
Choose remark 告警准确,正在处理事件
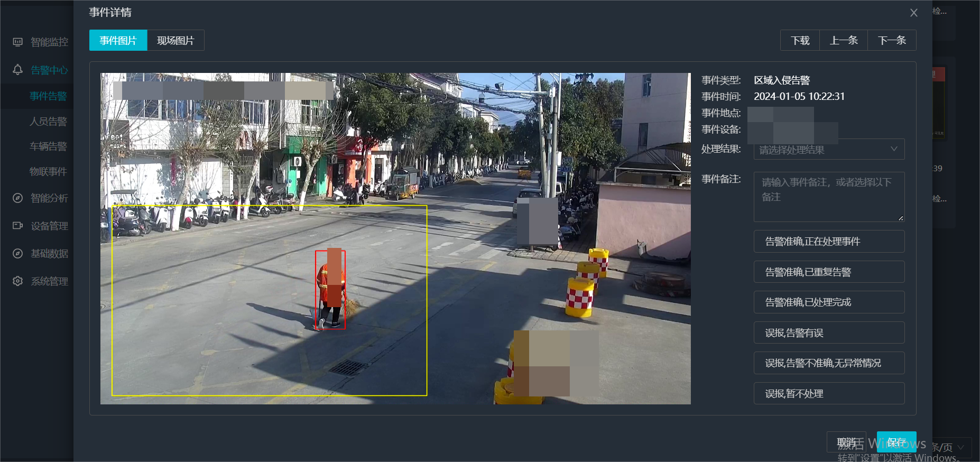828,242
